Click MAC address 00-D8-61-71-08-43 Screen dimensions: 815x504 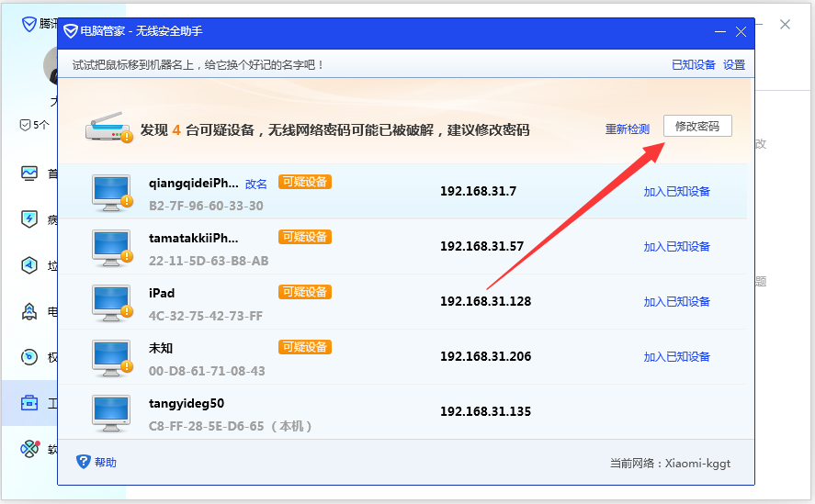point(207,372)
